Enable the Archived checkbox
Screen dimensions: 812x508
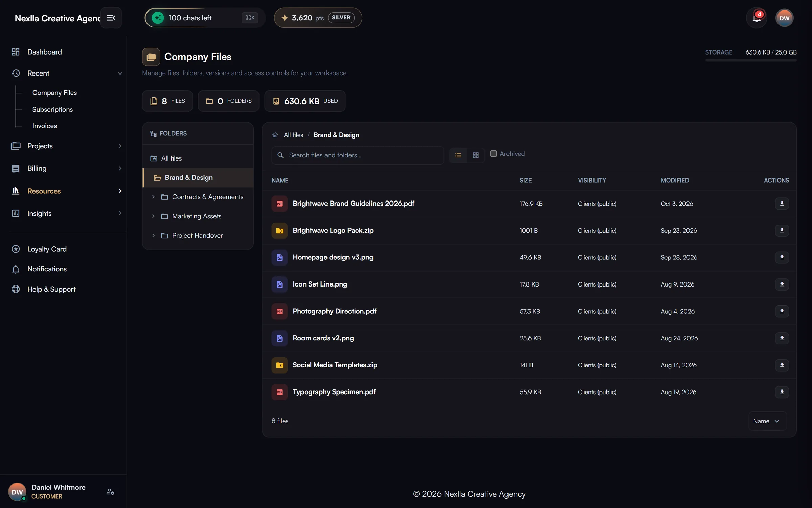point(493,154)
